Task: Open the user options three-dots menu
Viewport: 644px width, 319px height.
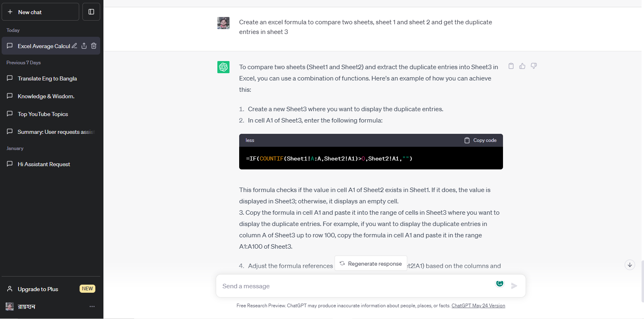Action: [x=92, y=306]
